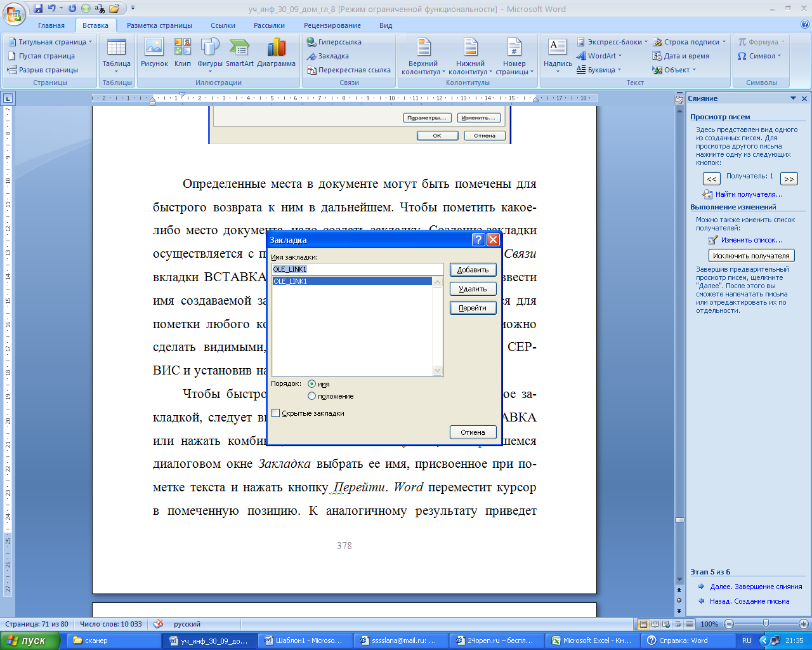
Task: Click Титульная страница cover page
Action: click(x=50, y=42)
